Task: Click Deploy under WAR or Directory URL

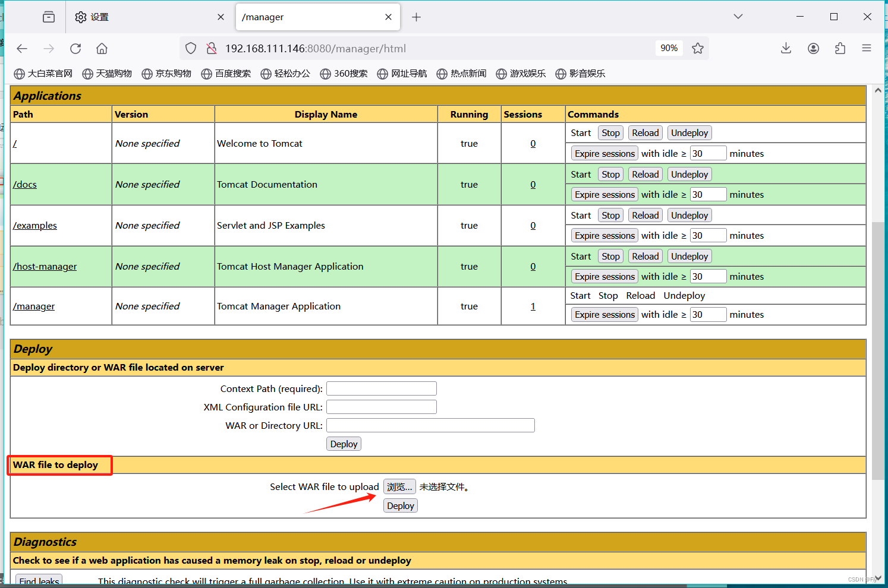Action: pos(344,444)
